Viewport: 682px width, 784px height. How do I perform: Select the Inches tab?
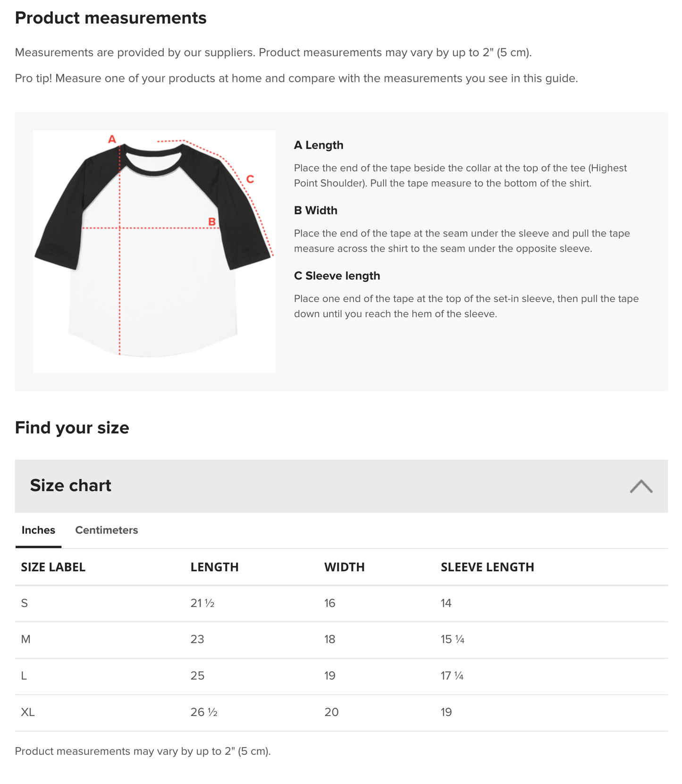tap(38, 530)
